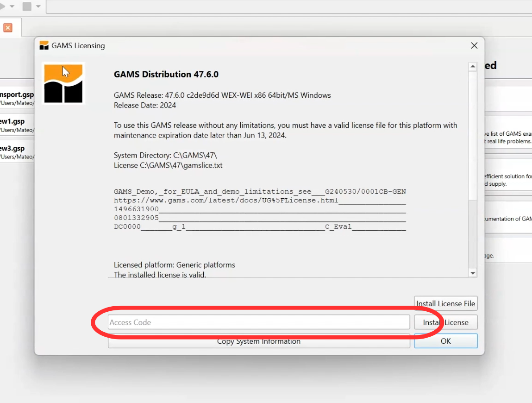Select the ew1.gsp project entry
The height and width of the screenshot is (403, 532).
click(17, 125)
